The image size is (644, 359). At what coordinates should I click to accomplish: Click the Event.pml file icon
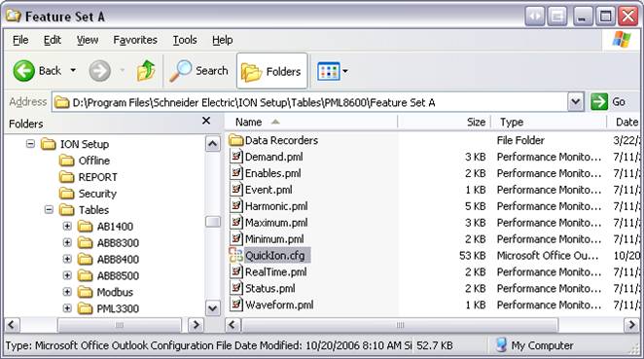236,190
